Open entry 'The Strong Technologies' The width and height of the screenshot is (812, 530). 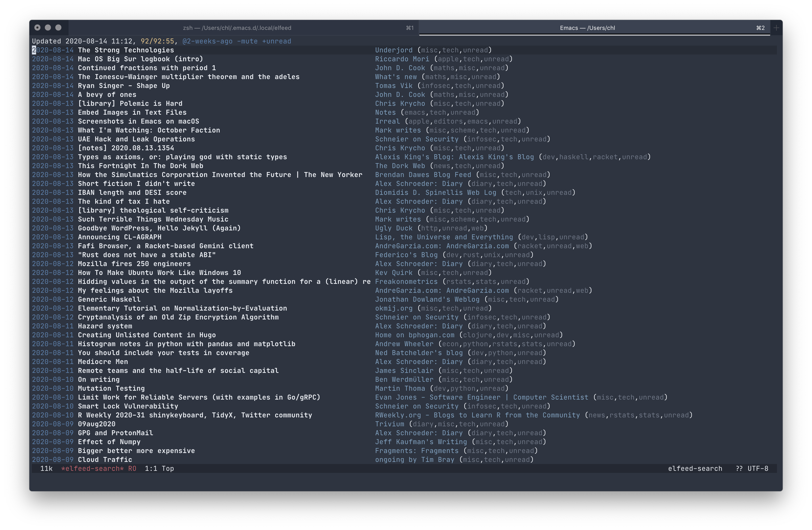point(126,50)
